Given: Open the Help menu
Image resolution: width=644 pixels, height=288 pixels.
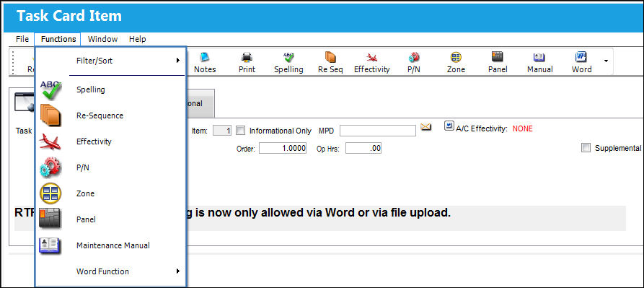Looking at the screenshot, I should click(137, 40).
